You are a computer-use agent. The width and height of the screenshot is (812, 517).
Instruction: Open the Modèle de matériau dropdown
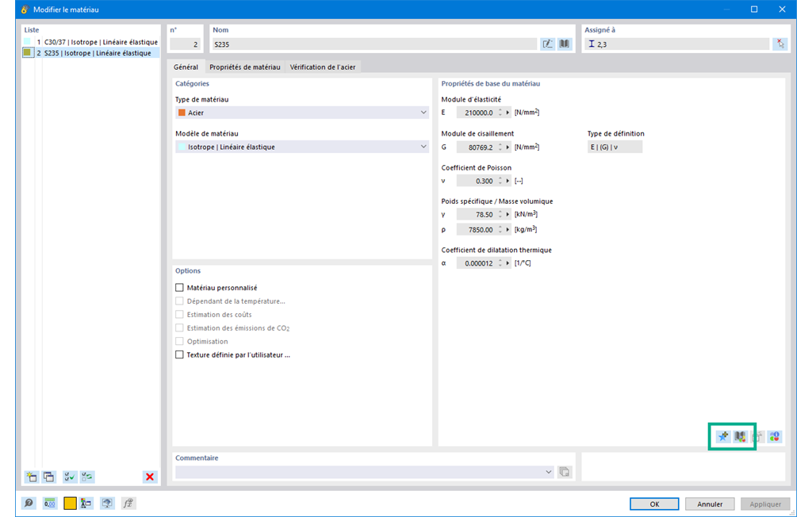point(302,147)
